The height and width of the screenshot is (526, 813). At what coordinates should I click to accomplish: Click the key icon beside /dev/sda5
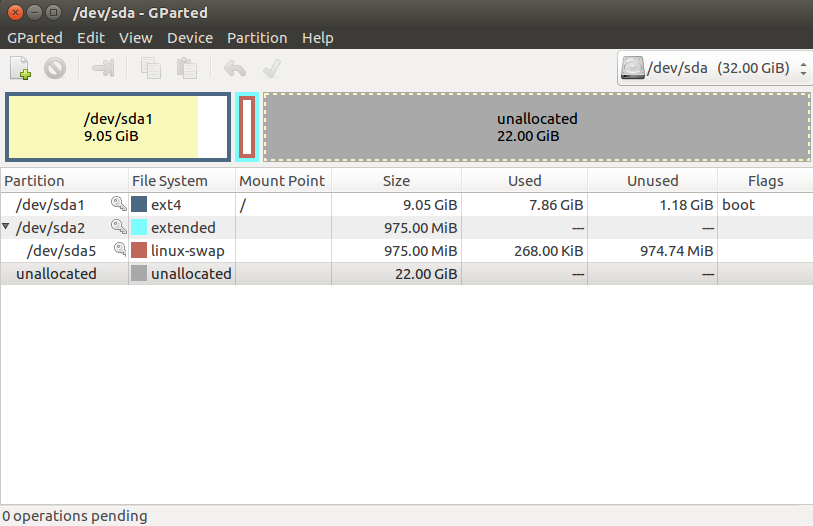(x=120, y=250)
